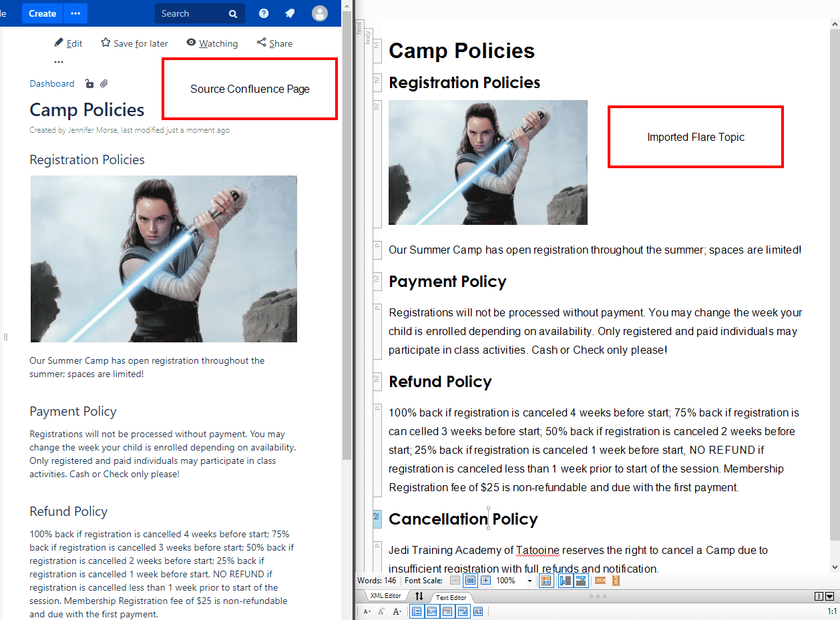Click the Watching link

pos(218,43)
